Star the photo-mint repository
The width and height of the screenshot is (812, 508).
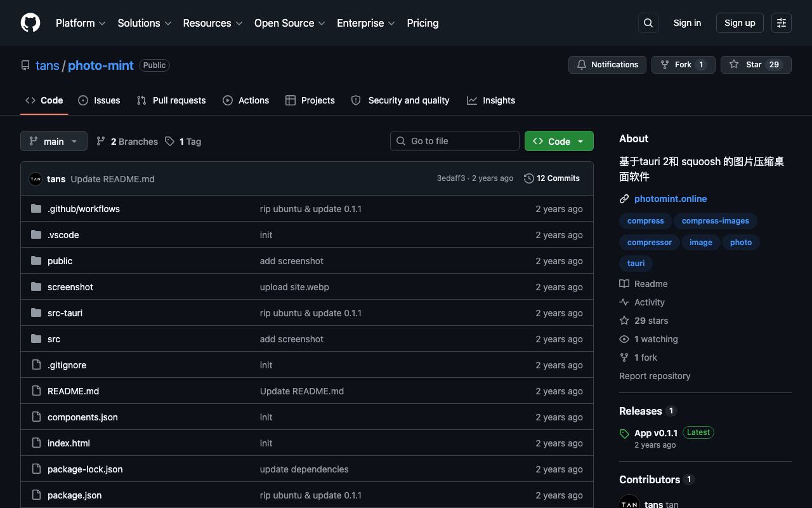point(756,65)
